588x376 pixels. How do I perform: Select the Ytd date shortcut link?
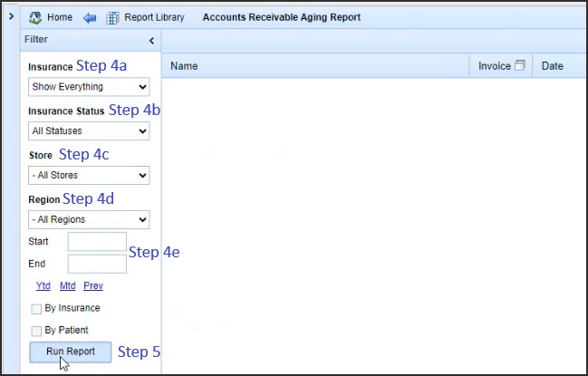coord(43,285)
